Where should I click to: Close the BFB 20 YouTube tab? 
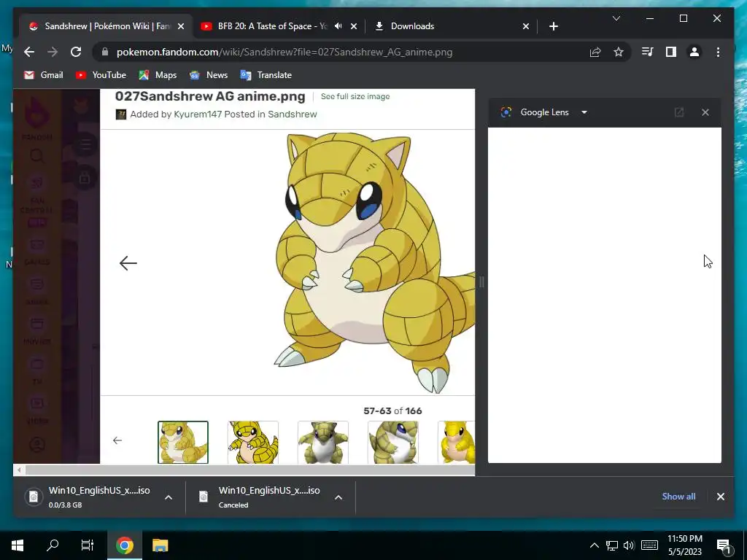click(354, 26)
